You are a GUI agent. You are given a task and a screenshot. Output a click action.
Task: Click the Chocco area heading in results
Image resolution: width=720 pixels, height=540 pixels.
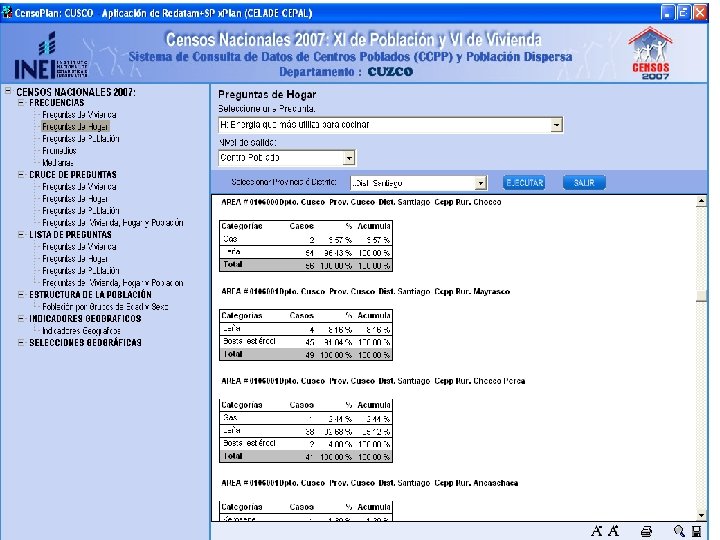click(x=361, y=202)
